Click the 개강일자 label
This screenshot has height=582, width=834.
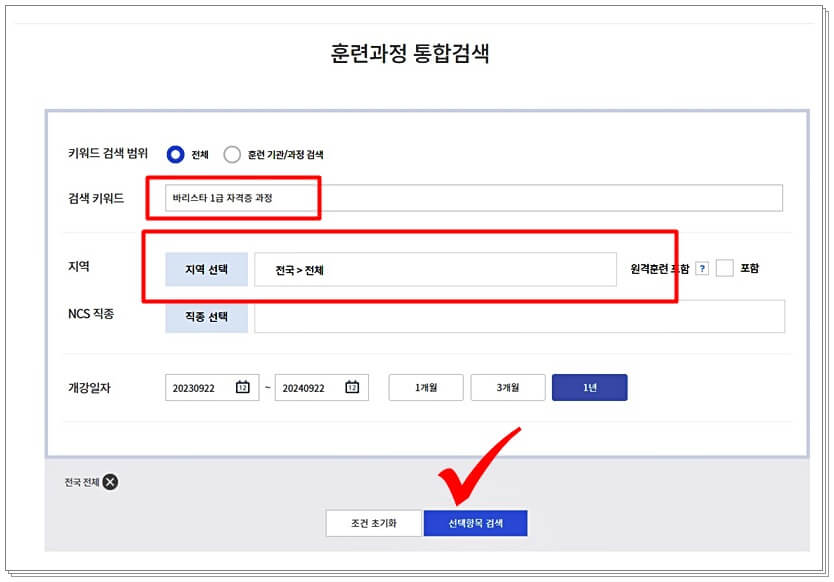[x=89, y=388]
